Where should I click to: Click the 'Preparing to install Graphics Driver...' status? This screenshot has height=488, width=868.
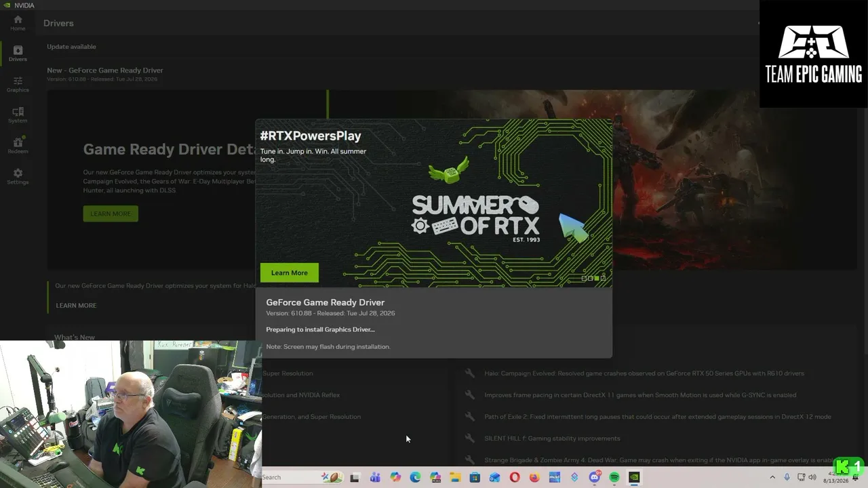320,329
